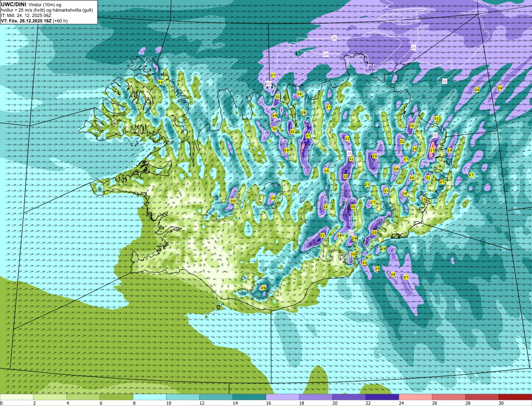Click the yellow '26' gust label in the Westfjords

pos(160,82)
